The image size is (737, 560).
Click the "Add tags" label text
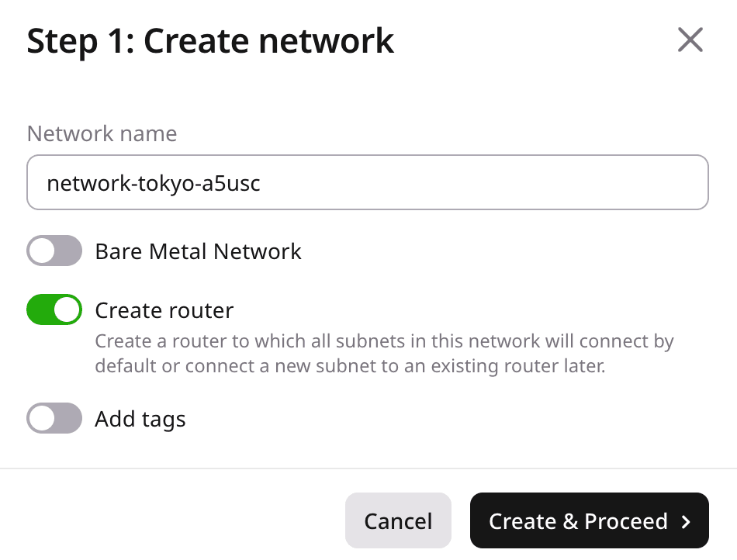140,419
